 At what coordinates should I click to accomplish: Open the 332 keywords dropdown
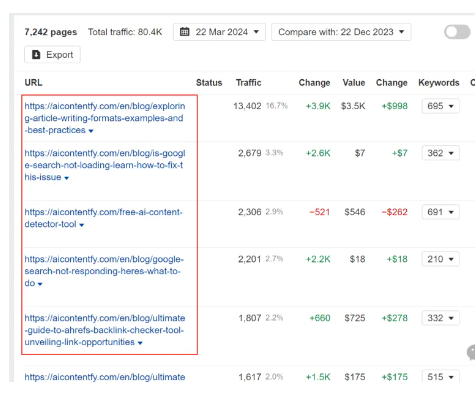pos(440,318)
